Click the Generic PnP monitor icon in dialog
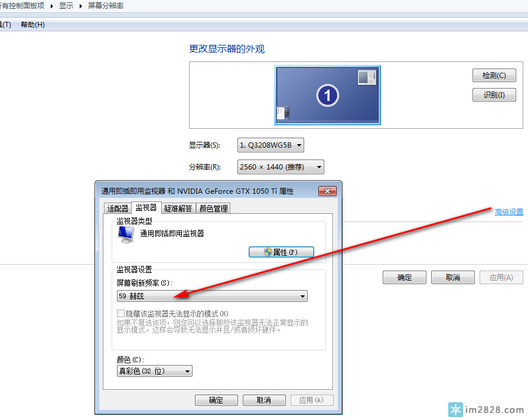Screen dimensions: 528x420 click(125, 234)
